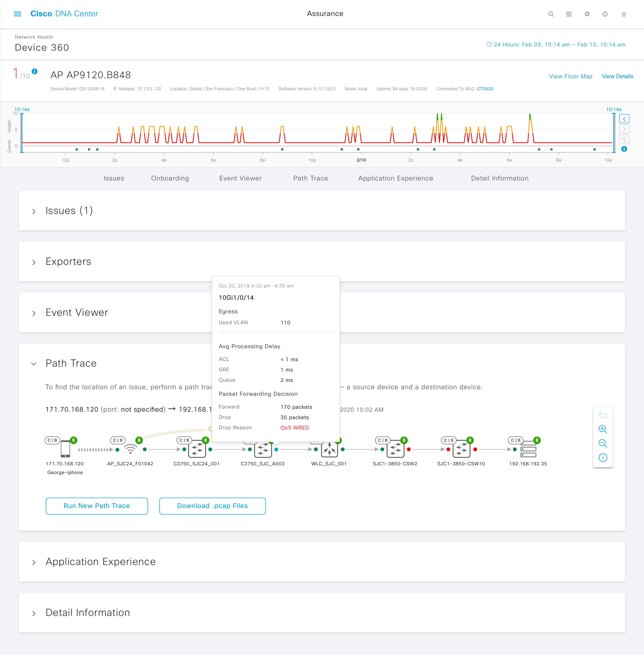Screen dimensions: 644x655
Task: Open View Floor Map link
Action: click(x=571, y=76)
